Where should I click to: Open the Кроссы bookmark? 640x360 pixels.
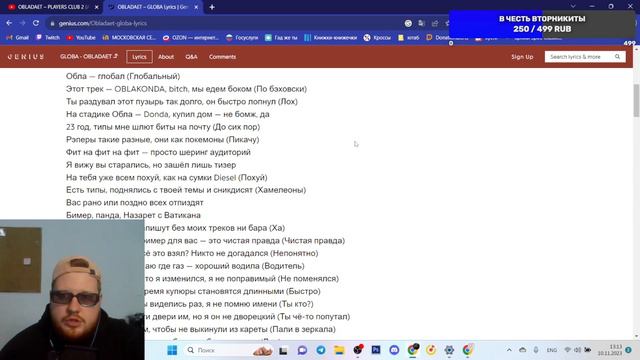point(377,38)
